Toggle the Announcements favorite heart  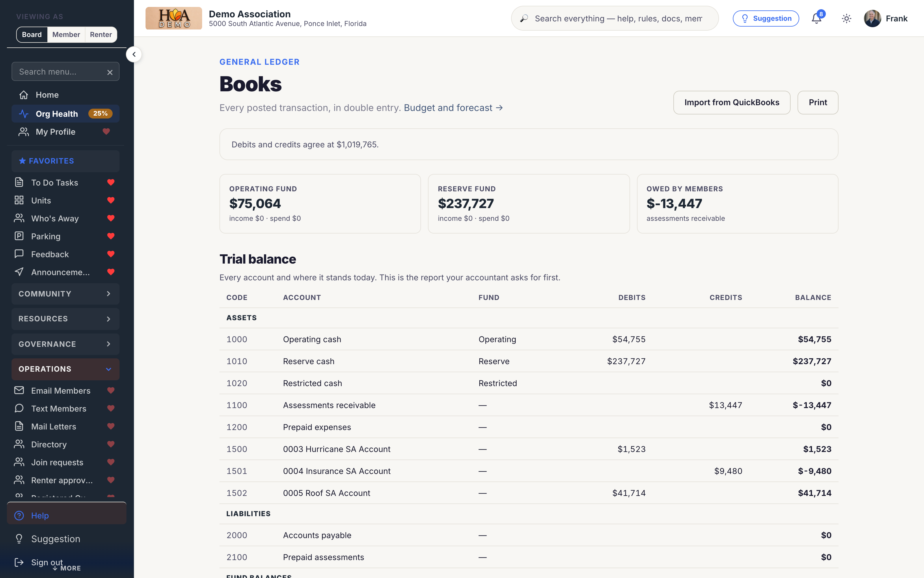pyautogui.click(x=111, y=272)
